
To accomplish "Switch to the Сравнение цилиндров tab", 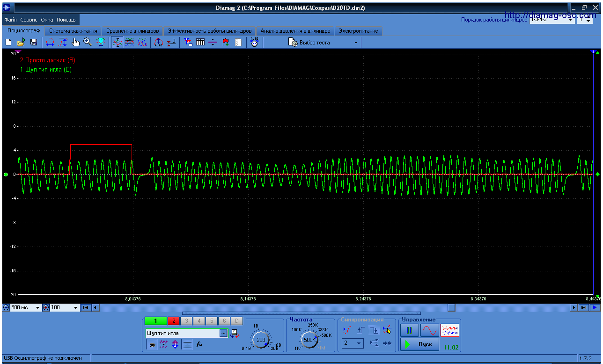I will (x=132, y=31).
